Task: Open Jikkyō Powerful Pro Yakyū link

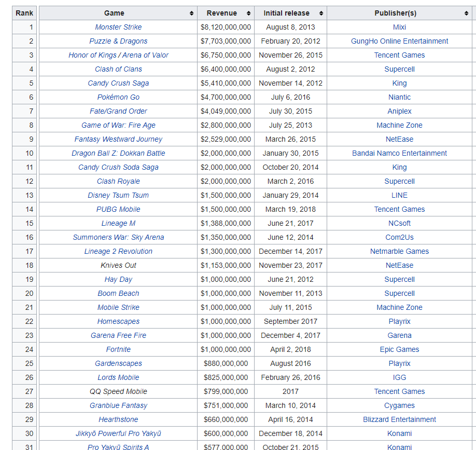Action: point(118,432)
